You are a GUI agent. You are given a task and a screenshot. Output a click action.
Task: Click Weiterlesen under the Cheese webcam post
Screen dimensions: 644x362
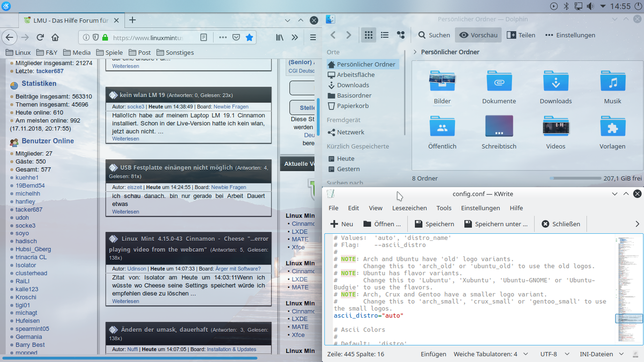125,301
